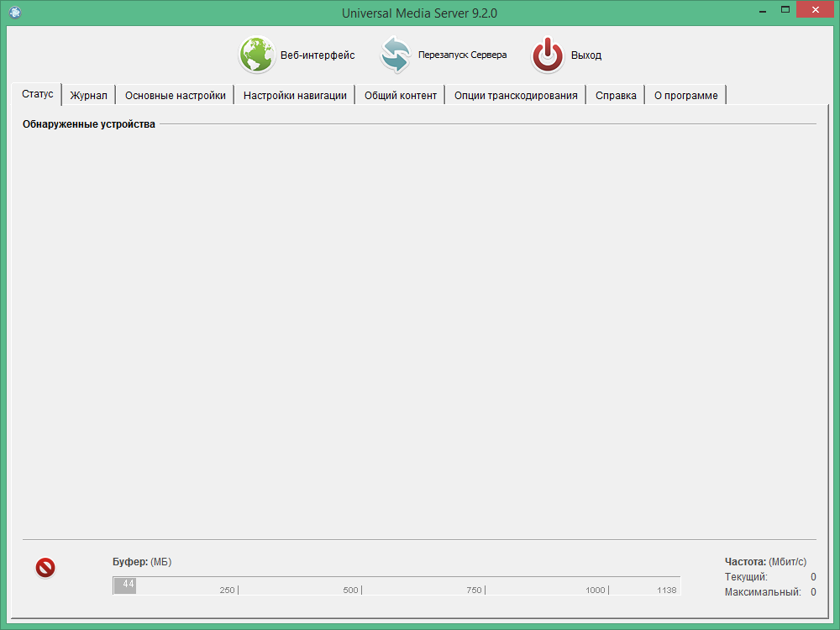
Task: Click the UMS application icon in title bar
Action: pos(13,13)
